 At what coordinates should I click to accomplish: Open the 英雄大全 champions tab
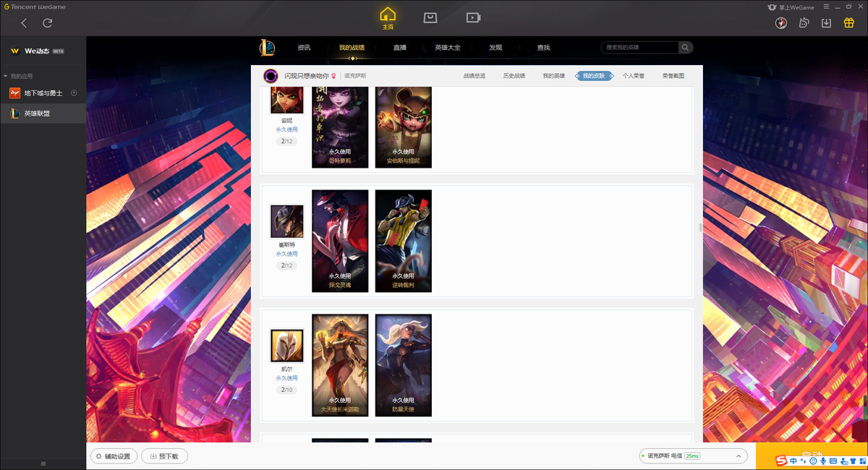447,48
